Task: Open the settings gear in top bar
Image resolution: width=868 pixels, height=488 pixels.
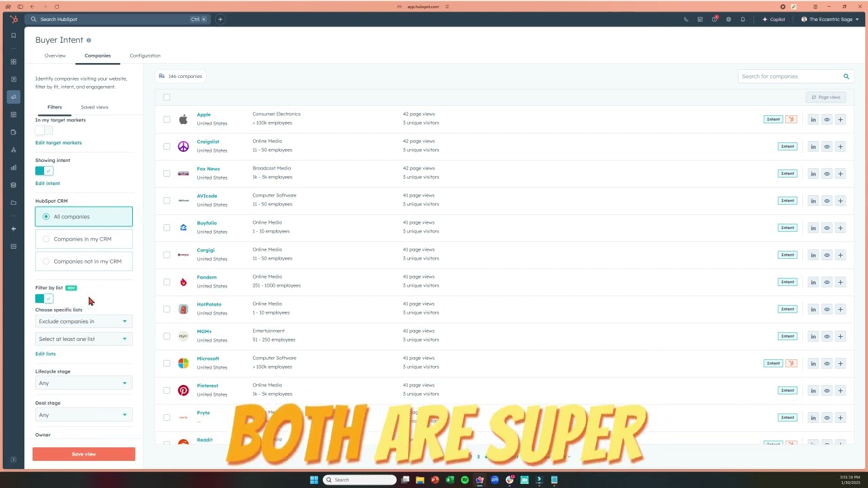Action: click(x=728, y=20)
